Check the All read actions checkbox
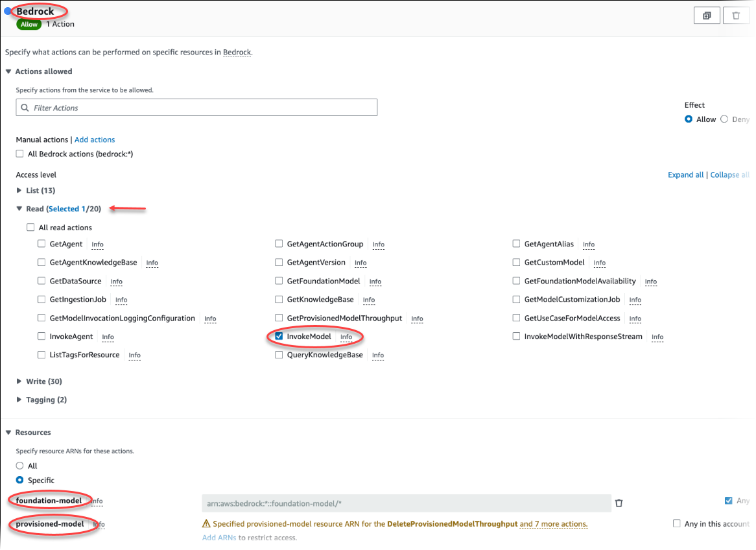Viewport: 756px width, 550px height. (30, 227)
